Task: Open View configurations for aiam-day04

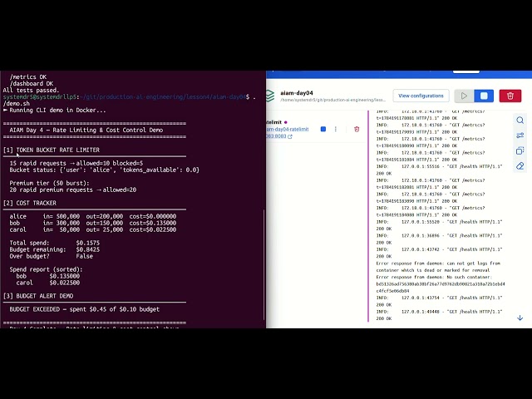Action: point(421,96)
